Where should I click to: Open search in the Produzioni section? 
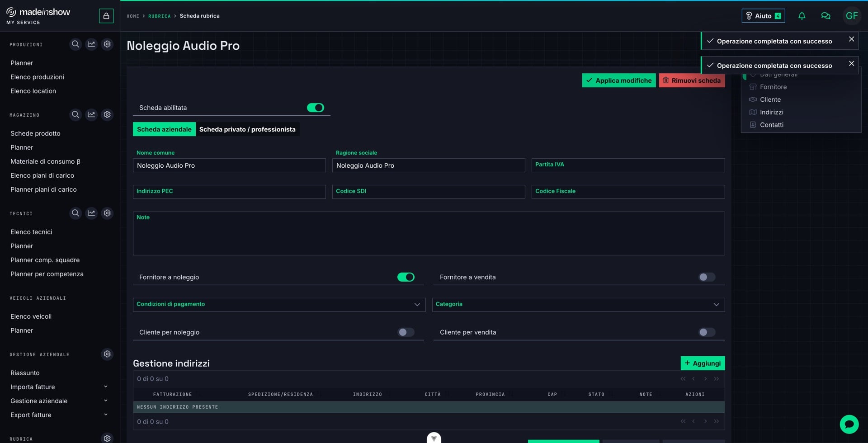pyautogui.click(x=75, y=44)
